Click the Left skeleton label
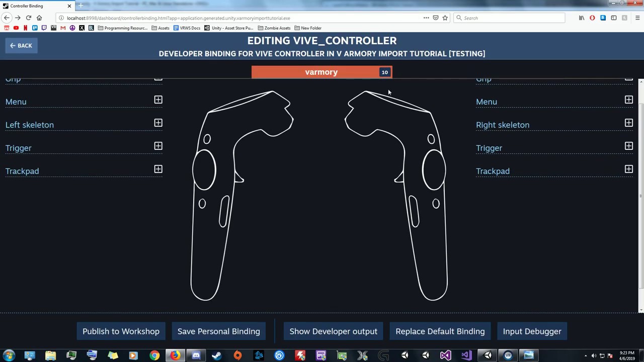 [x=30, y=125]
